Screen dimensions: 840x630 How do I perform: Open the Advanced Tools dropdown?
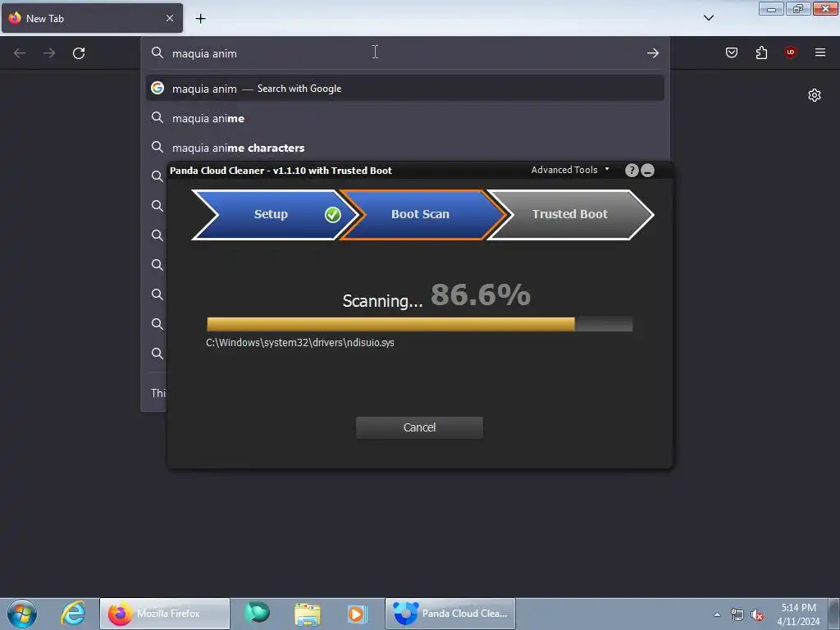[570, 170]
